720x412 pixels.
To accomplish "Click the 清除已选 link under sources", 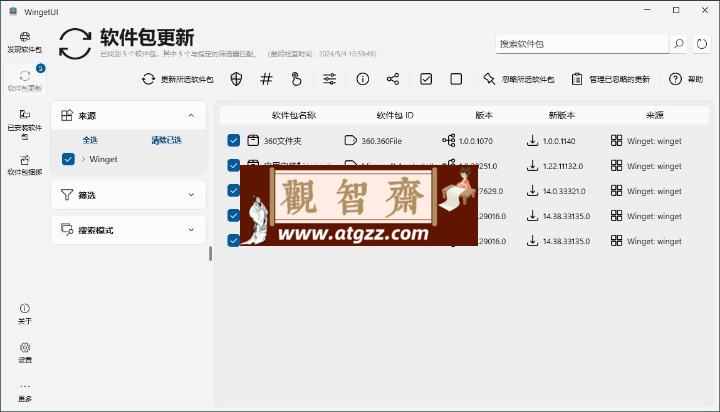I will click(x=167, y=140).
